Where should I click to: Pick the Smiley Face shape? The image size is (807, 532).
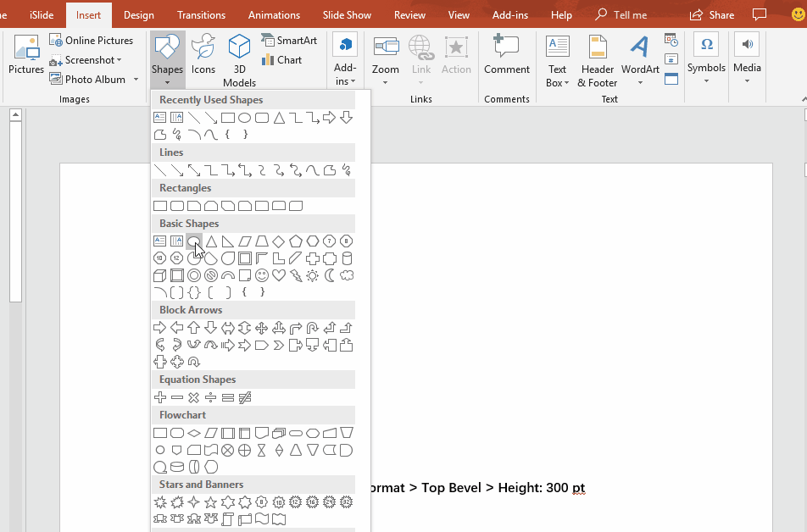tap(261, 275)
